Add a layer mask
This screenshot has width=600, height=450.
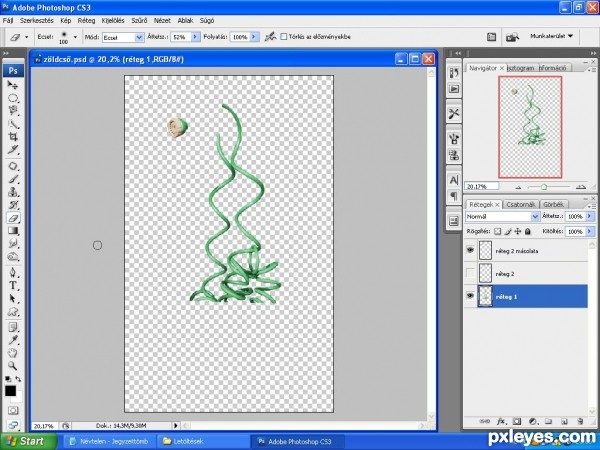(517, 421)
